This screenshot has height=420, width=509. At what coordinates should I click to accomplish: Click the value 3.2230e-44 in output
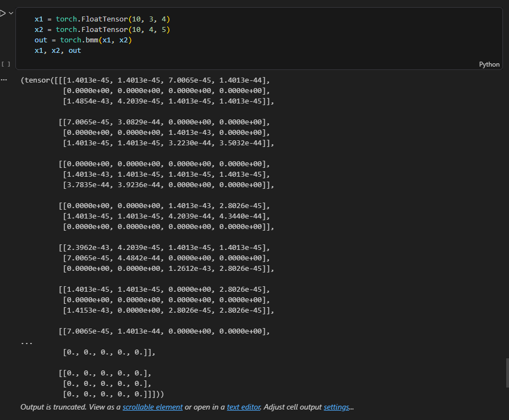(190, 143)
